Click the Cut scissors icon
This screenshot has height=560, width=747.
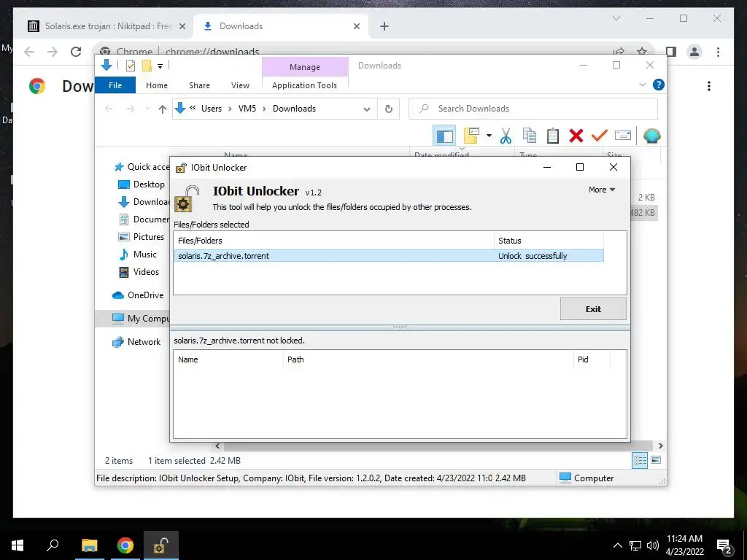point(506,136)
